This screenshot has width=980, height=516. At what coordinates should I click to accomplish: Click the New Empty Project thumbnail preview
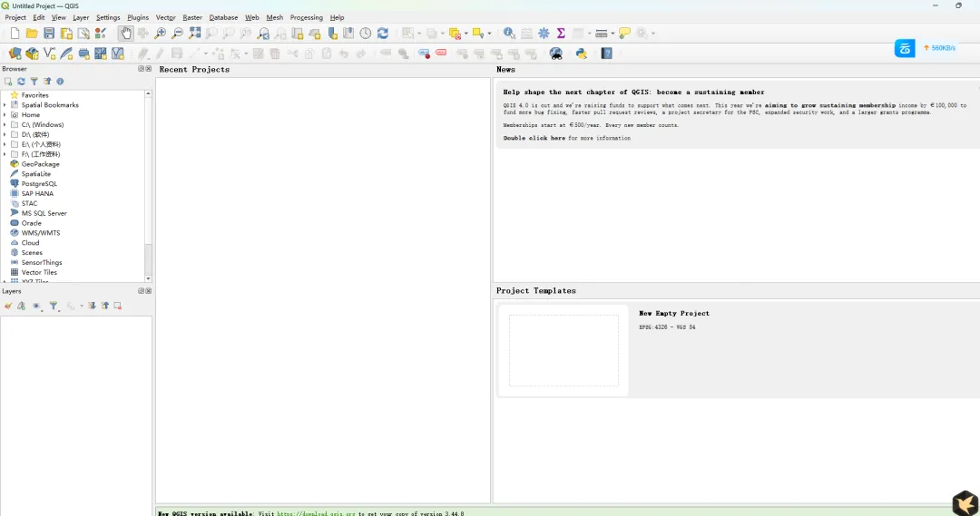[563, 350]
